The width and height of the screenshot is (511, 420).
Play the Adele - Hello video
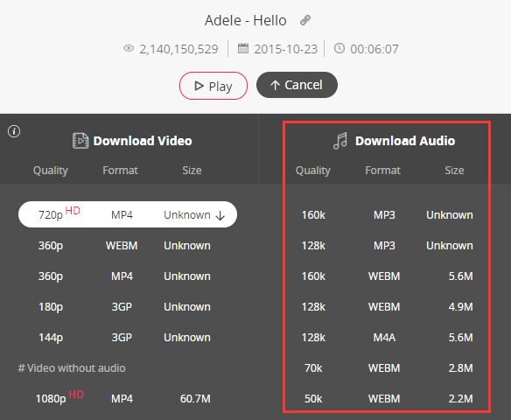[213, 86]
